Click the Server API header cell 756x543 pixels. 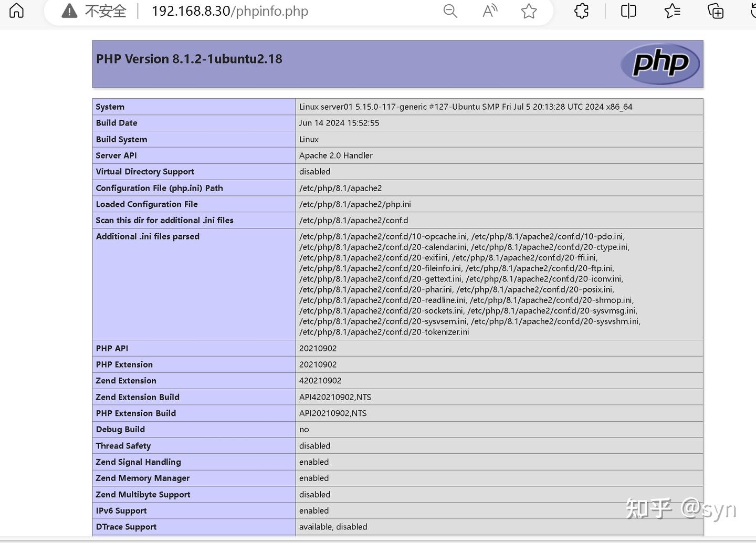click(116, 155)
